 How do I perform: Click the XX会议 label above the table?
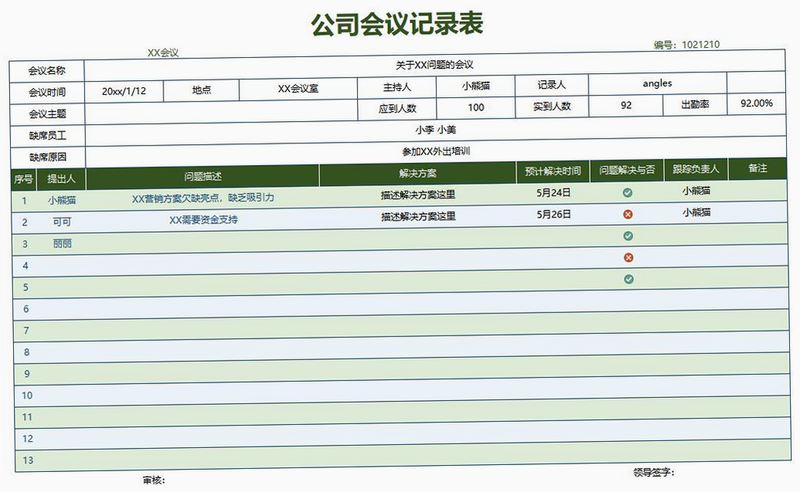coord(163,53)
